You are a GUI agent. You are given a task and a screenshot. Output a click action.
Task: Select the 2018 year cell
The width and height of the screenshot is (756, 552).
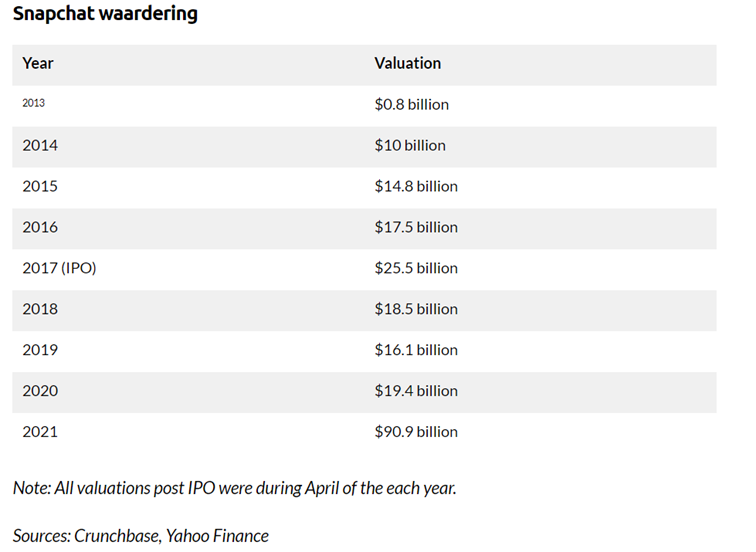[40, 309]
